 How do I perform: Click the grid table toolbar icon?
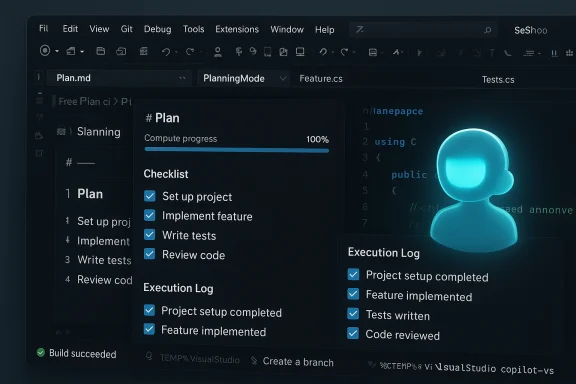[x=144, y=51]
